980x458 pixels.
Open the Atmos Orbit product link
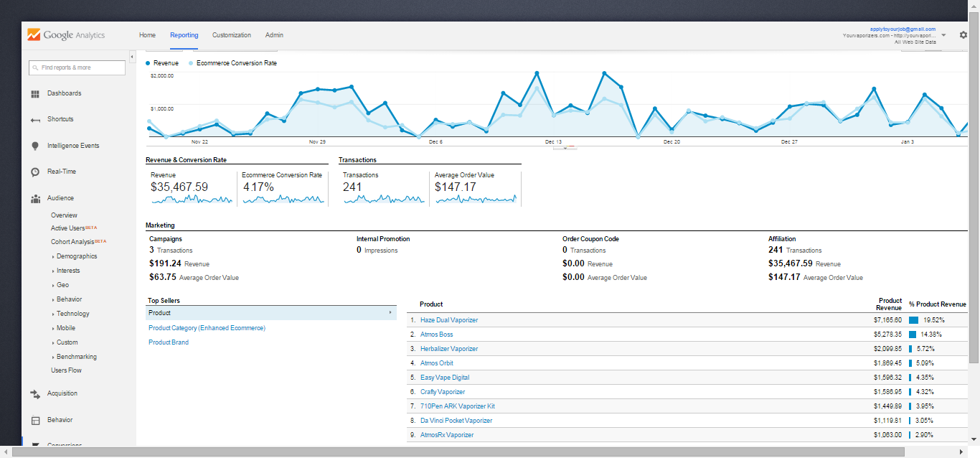pyautogui.click(x=437, y=363)
